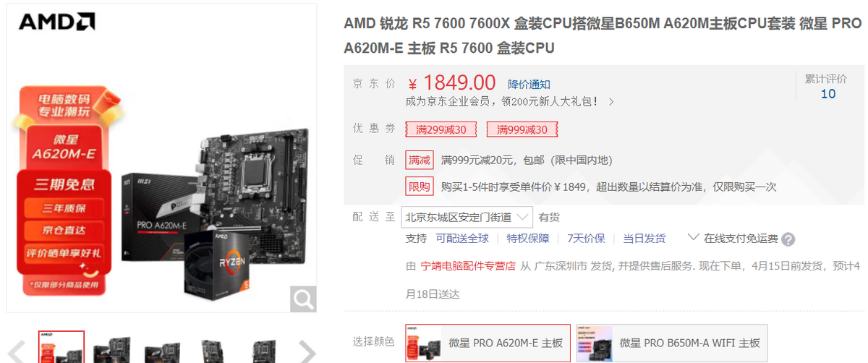
Task: Click the AMD logo on product image
Action: (56, 22)
